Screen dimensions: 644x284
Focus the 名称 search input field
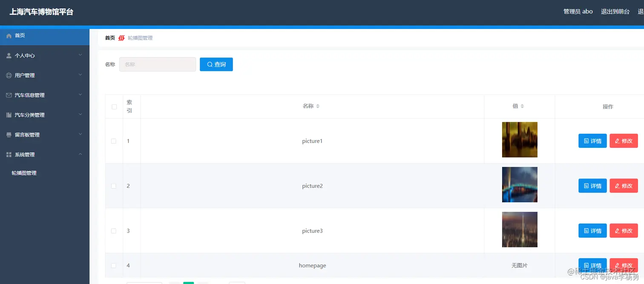point(158,64)
